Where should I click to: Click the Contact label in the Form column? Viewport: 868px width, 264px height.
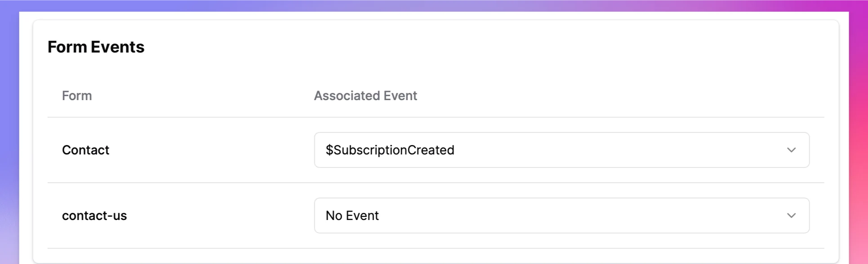pyautogui.click(x=85, y=150)
